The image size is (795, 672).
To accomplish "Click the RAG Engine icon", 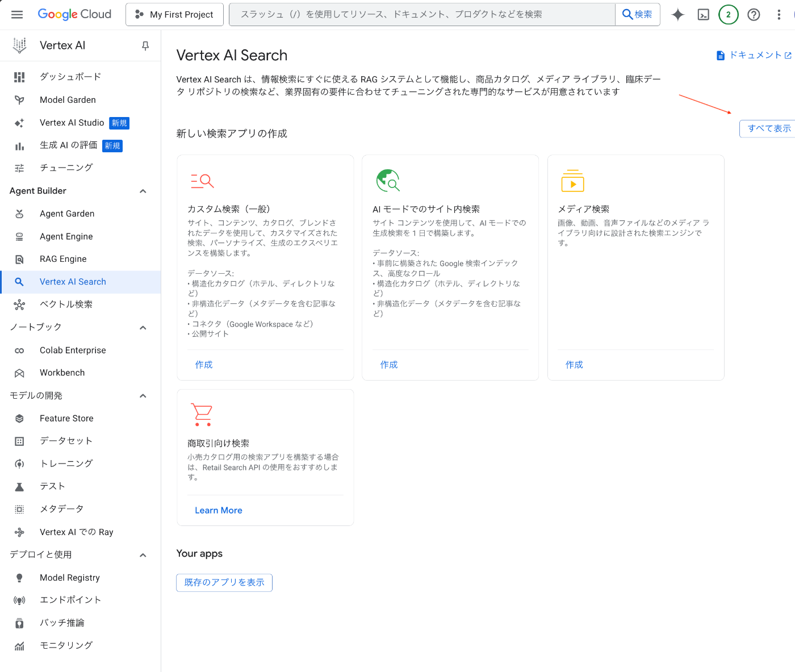I will [x=19, y=260].
